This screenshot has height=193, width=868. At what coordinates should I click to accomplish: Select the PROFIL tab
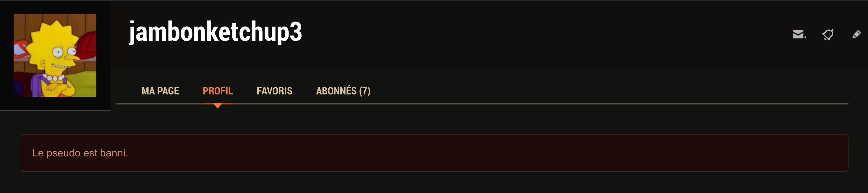(218, 91)
